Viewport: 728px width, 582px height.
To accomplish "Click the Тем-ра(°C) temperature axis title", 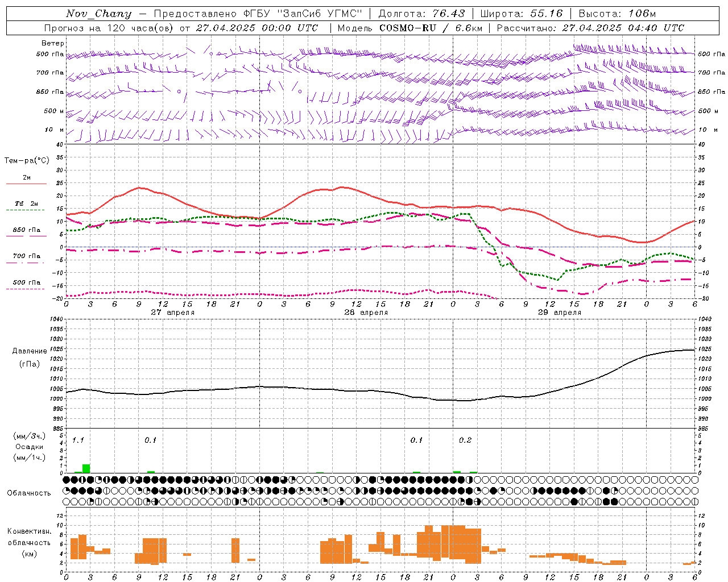I will pyautogui.click(x=27, y=161).
